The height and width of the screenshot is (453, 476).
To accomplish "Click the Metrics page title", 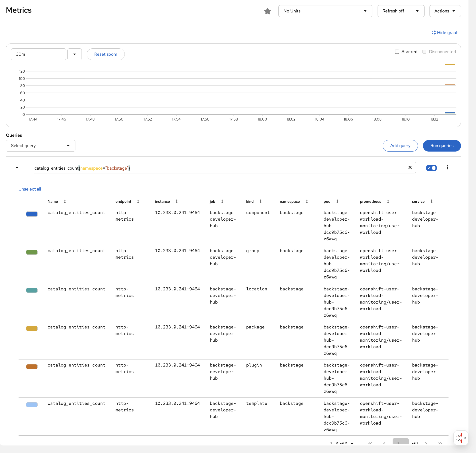I will [x=19, y=10].
